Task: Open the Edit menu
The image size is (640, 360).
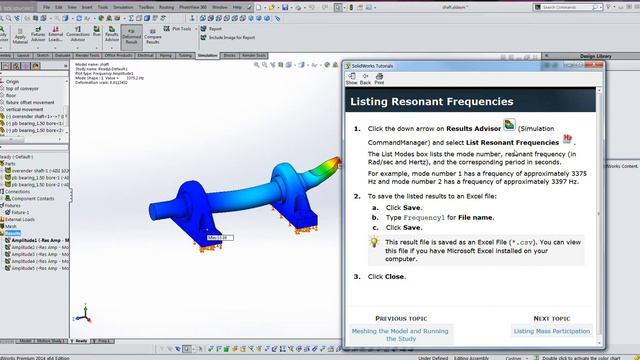Action: (59, 7)
